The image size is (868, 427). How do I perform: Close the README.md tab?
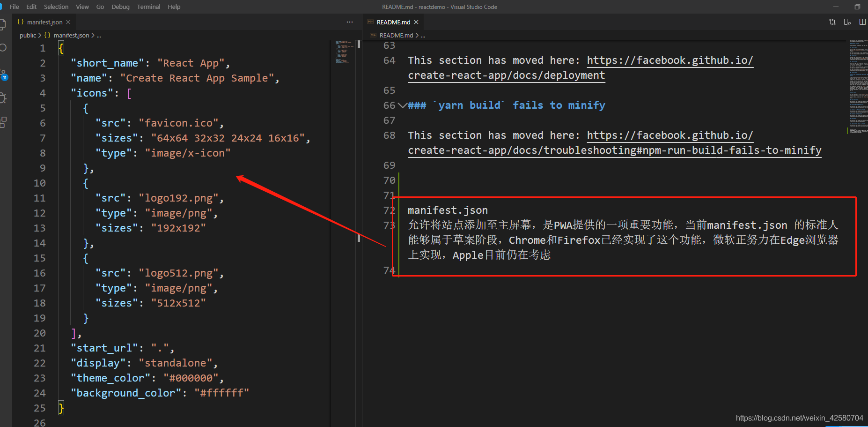click(416, 22)
